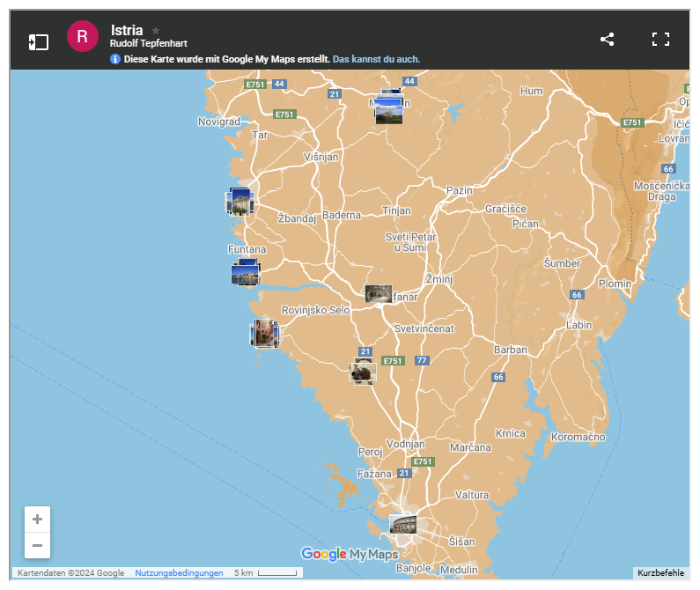Click the share map icon

click(607, 39)
